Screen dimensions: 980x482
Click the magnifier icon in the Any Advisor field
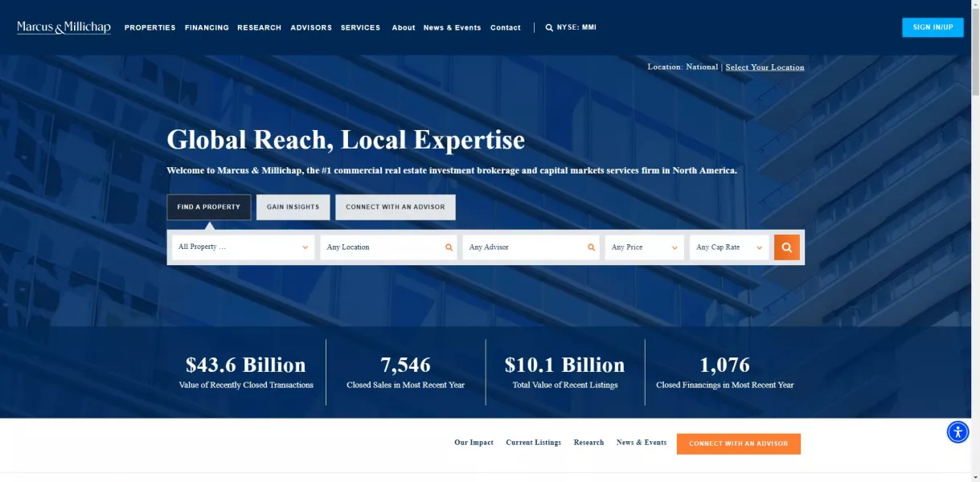point(591,247)
